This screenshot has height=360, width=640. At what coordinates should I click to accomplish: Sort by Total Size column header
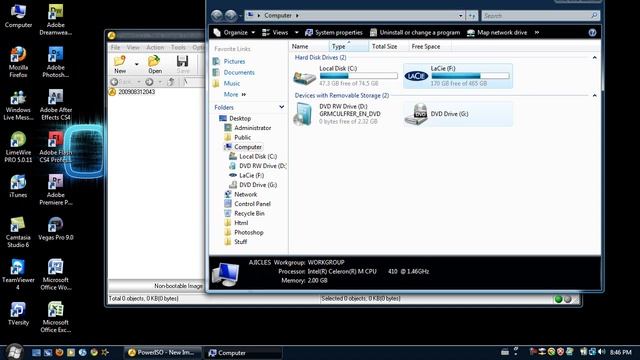pyautogui.click(x=389, y=47)
